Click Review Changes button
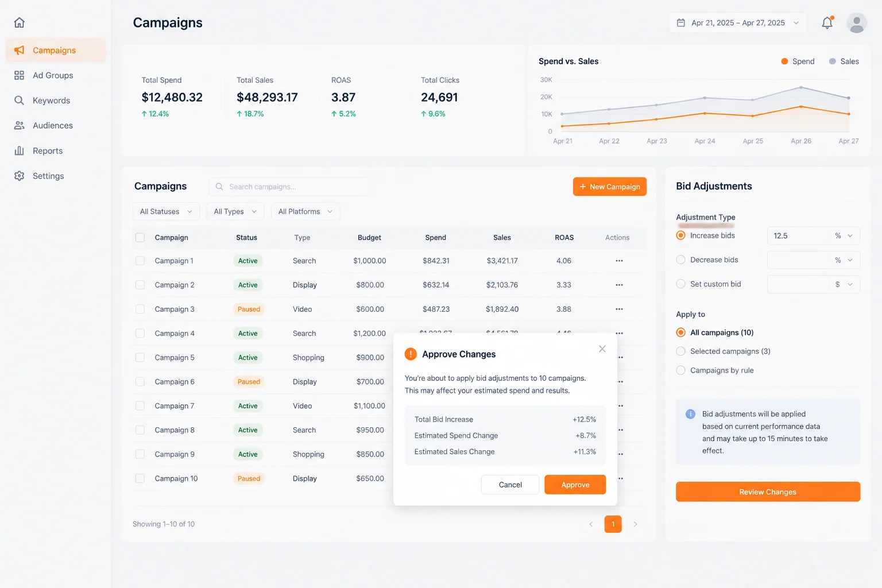Image resolution: width=882 pixels, height=588 pixels. (768, 492)
